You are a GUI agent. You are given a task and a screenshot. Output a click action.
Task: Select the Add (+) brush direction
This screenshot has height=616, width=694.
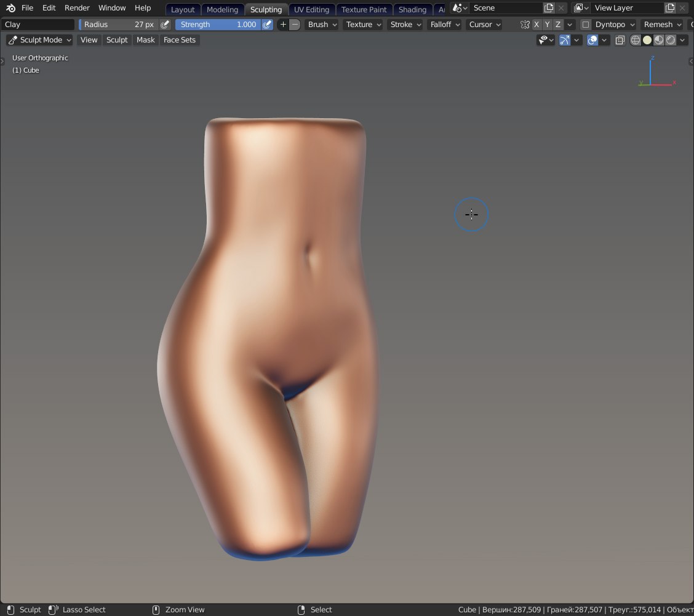click(x=283, y=25)
